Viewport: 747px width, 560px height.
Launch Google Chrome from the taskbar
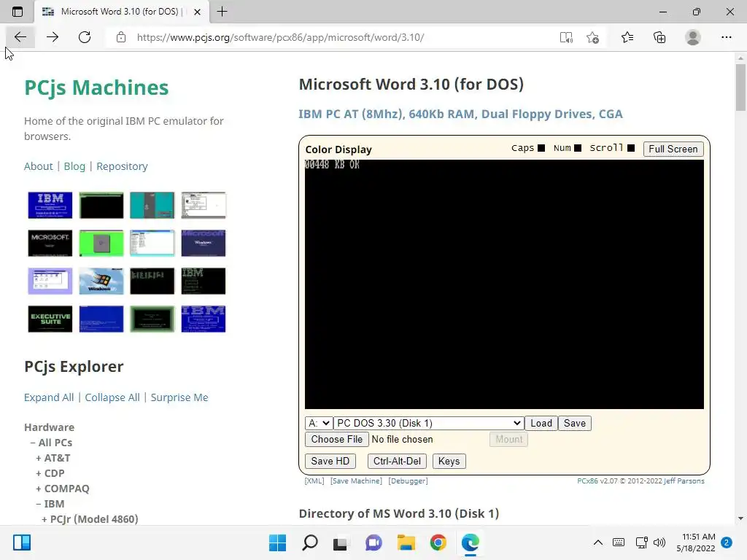[x=438, y=542]
